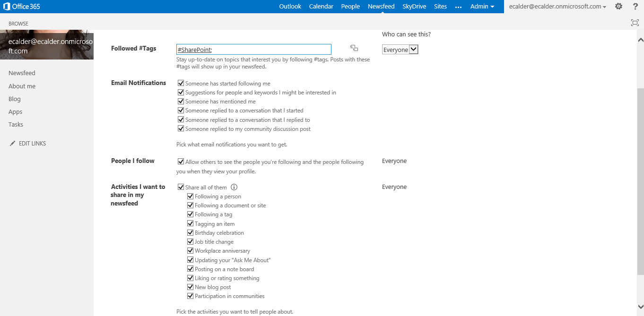This screenshot has height=316, width=644.
Task: Open Tasks link in sidebar
Action: tap(16, 124)
